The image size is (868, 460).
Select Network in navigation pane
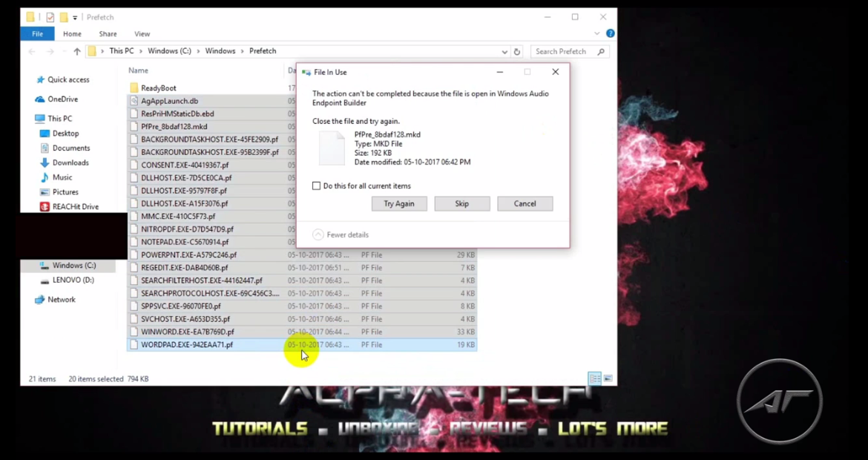61,300
